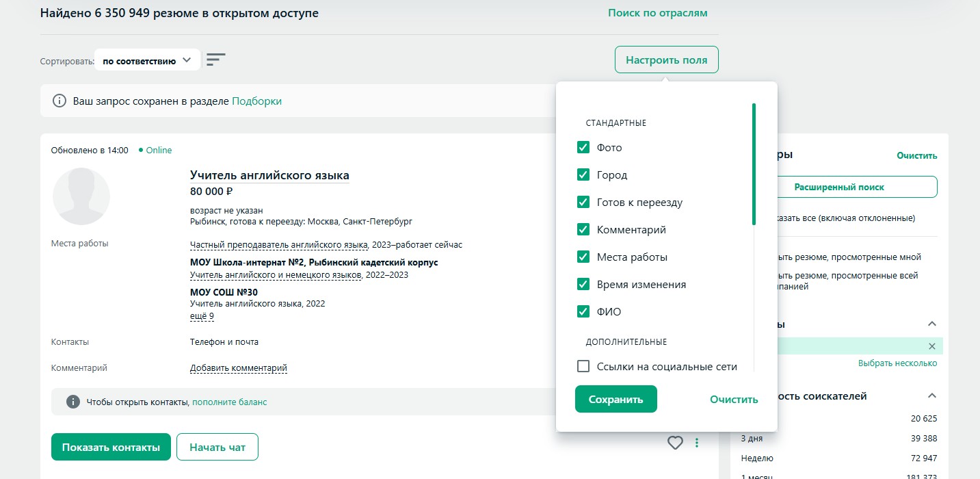This screenshot has width=980, height=479.
Task: Open Поиск по отраслям link
Action: pyautogui.click(x=657, y=13)
